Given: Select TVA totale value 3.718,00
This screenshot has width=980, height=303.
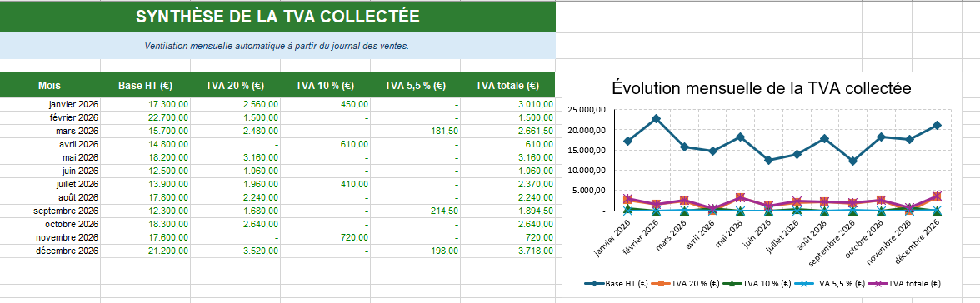Looking at the screenshot, I should [507, 251].
